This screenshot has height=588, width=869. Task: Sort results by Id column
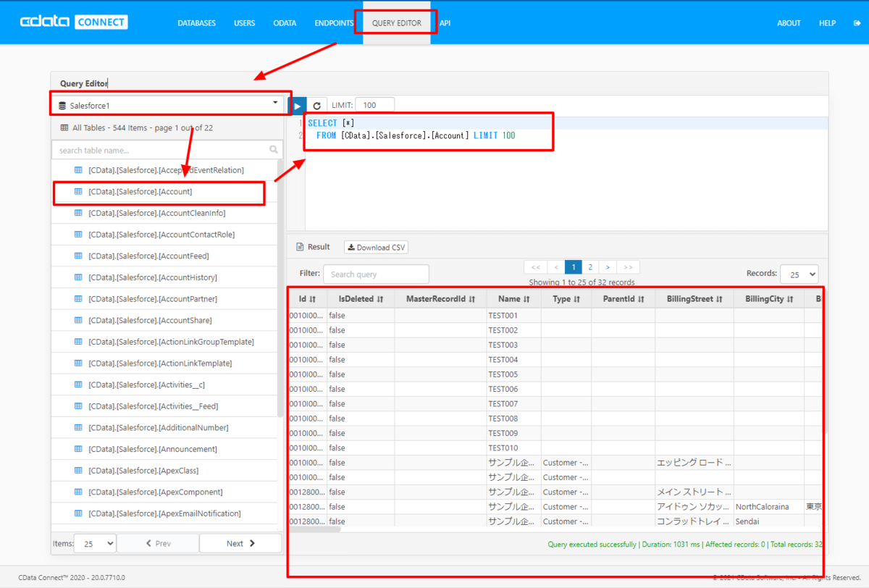[307, 298]
